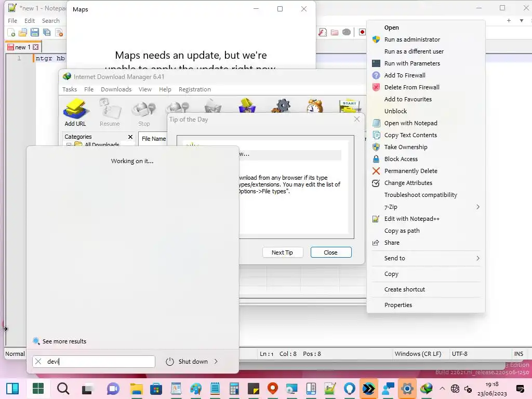Open File Explorer from the taskbar
The image size is (532, 399).
click(137, 389)
